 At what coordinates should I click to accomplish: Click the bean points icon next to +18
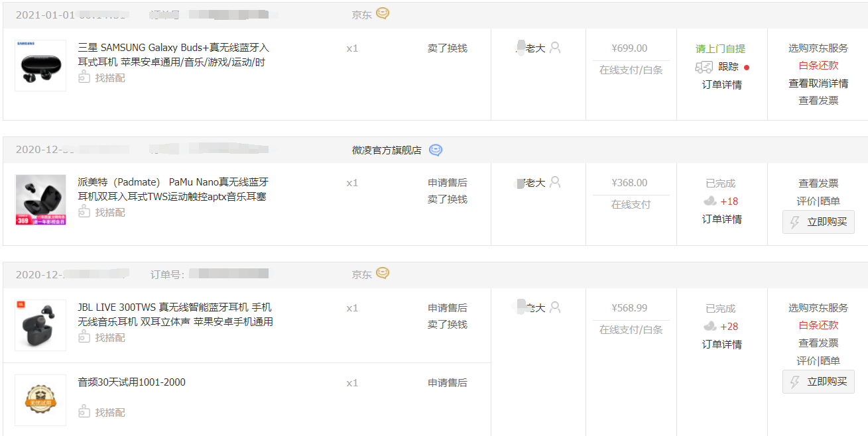(710, 201)
